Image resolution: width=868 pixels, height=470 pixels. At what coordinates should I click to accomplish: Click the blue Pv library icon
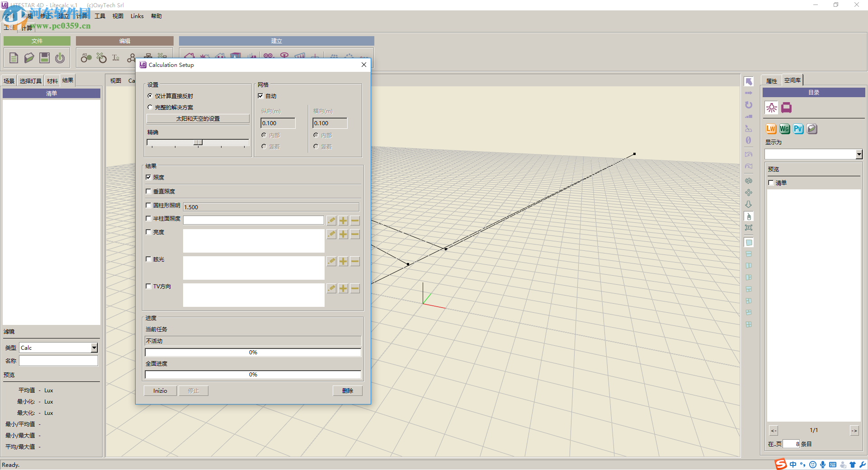(x=798, y=129)
